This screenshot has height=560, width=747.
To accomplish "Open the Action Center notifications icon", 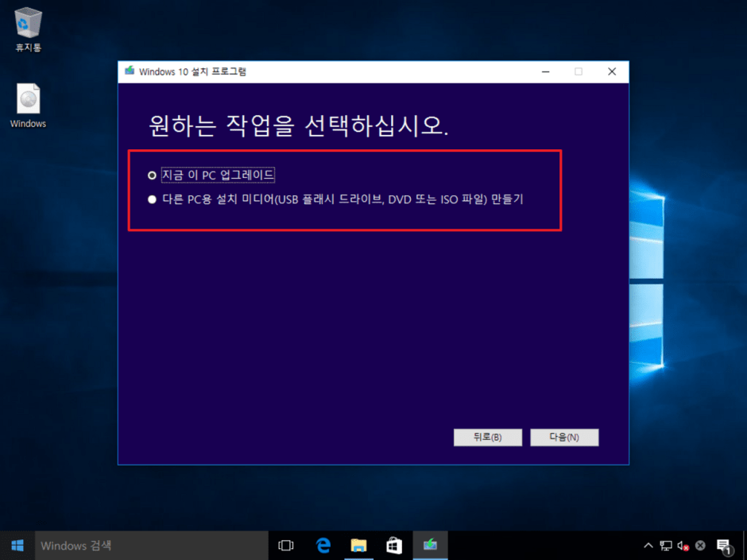I will click(724, 546).
